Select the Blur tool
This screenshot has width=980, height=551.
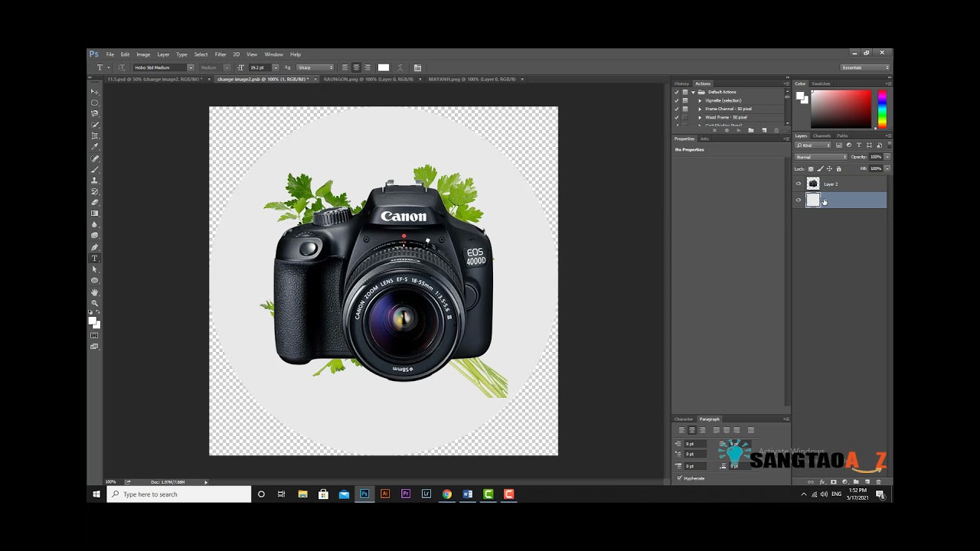[x=95, y=225]
